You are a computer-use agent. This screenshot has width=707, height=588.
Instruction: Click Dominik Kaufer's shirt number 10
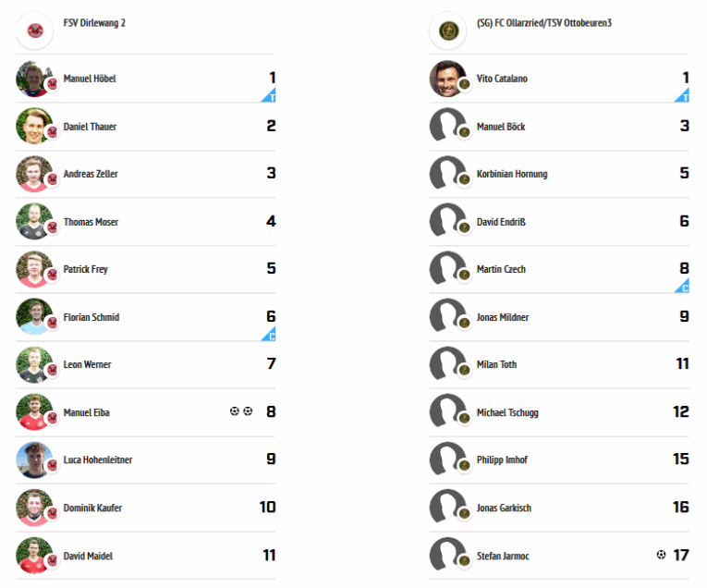267,508
